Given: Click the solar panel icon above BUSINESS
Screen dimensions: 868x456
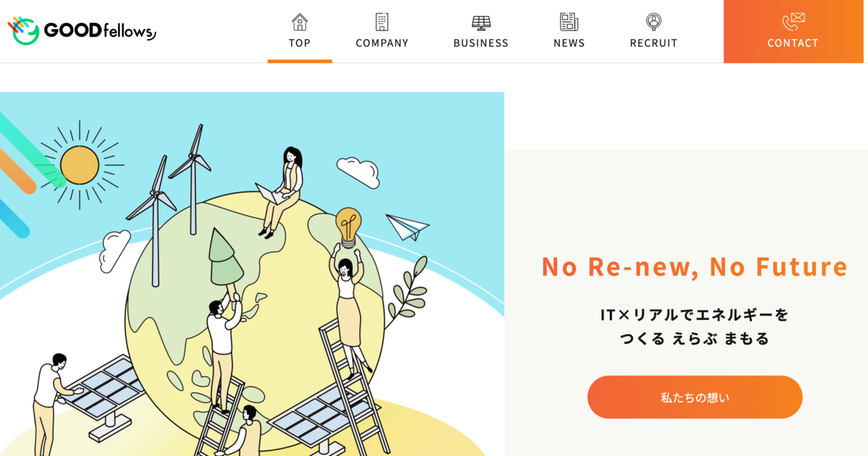Looking at the screenshot, I should click(x=481, y=22).
